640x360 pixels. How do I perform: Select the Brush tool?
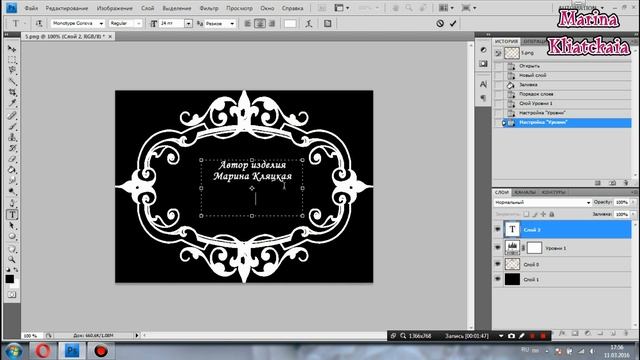(12, 127)
